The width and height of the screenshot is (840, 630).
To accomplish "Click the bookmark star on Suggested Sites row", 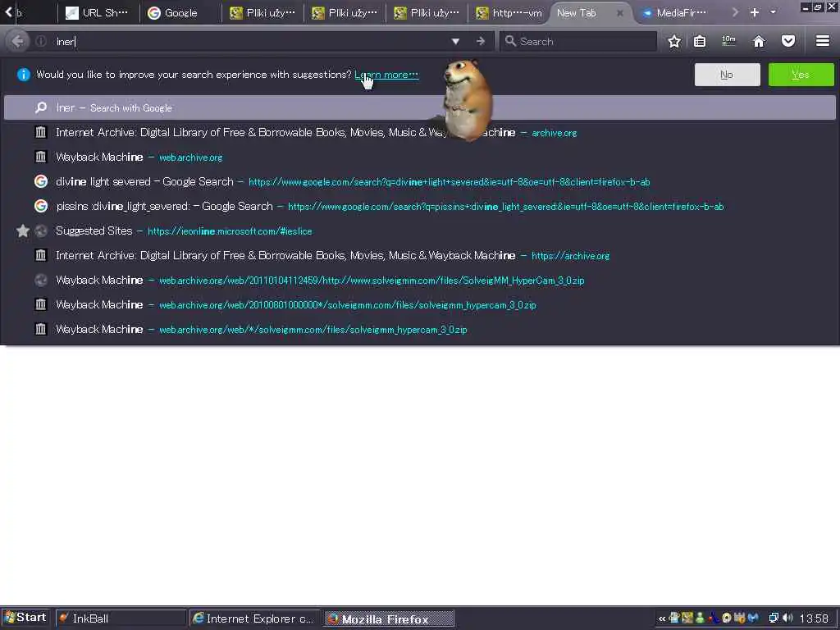I will [x=22, y=231].
